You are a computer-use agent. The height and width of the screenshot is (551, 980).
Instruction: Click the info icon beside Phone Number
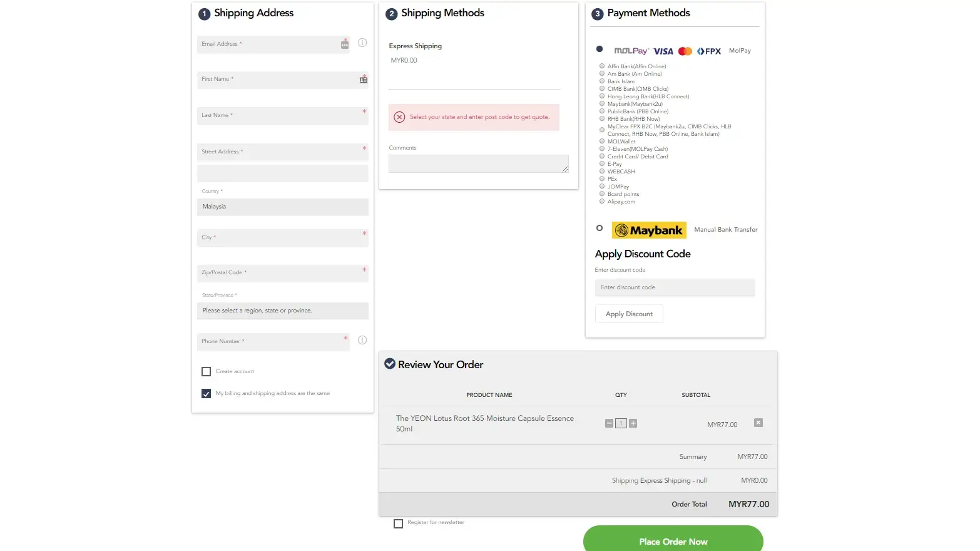click(362, 340)
